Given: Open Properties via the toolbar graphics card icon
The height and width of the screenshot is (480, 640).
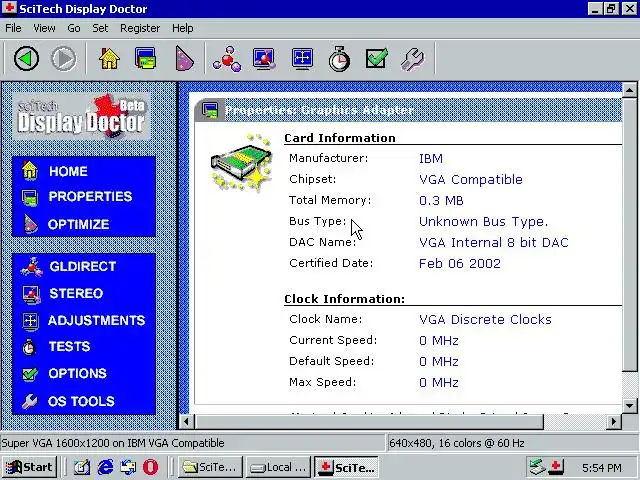Looking at the screenshot, I should [145, 59].
